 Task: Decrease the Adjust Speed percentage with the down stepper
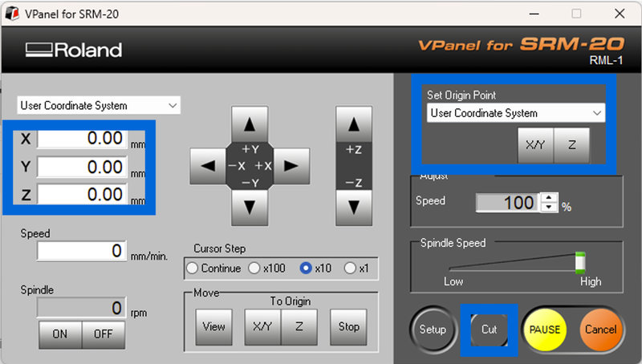click(x=549, y=208)
